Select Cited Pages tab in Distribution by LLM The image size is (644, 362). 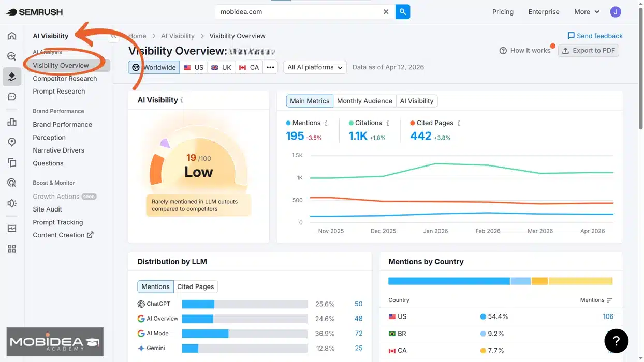pos(195,286)
